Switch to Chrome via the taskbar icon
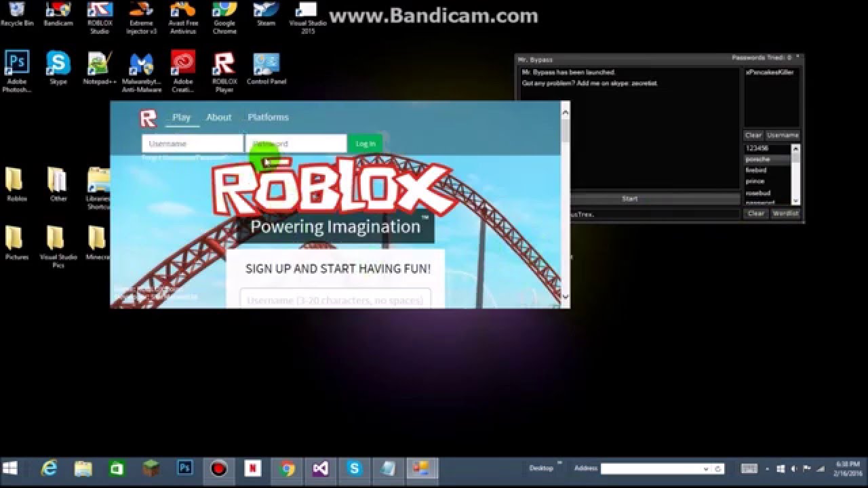This screenshot has height=488, width=868. click(x=288, y=468)
